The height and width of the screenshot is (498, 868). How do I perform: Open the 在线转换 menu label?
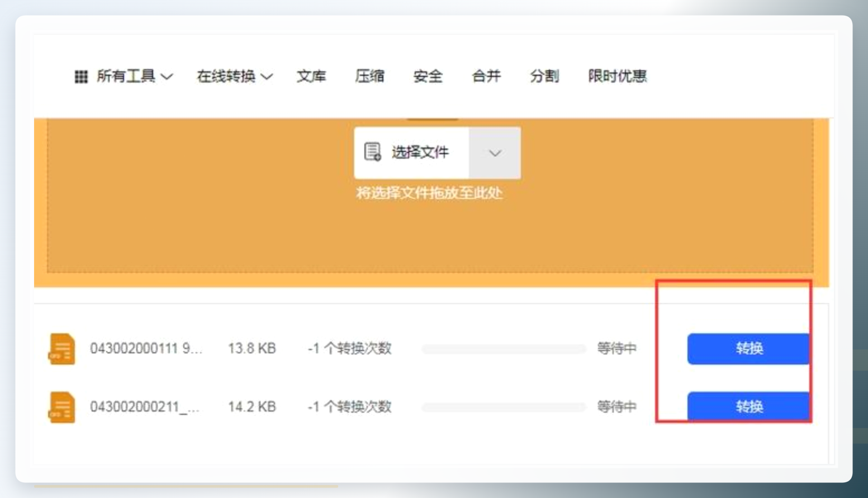[x=226, y=76]
